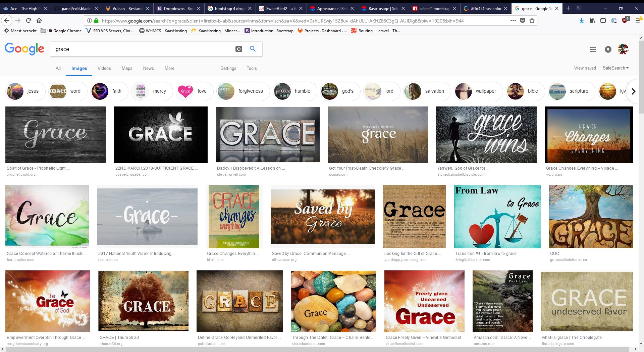Open page actions three-dot menu in address bar
This screenshot has height=352, width=644.
[x=513, y=20]
